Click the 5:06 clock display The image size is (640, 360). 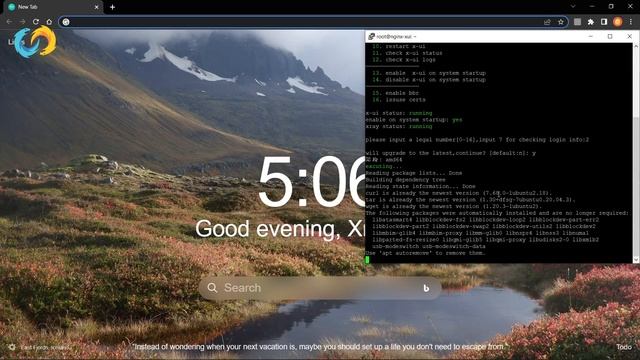click(x=311, y=182)
